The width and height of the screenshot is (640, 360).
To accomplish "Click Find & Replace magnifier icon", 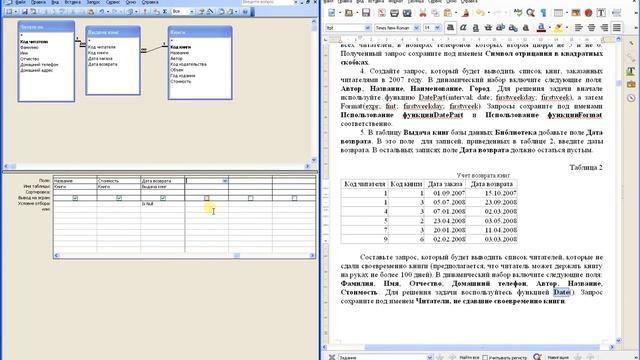I will 531,13.
